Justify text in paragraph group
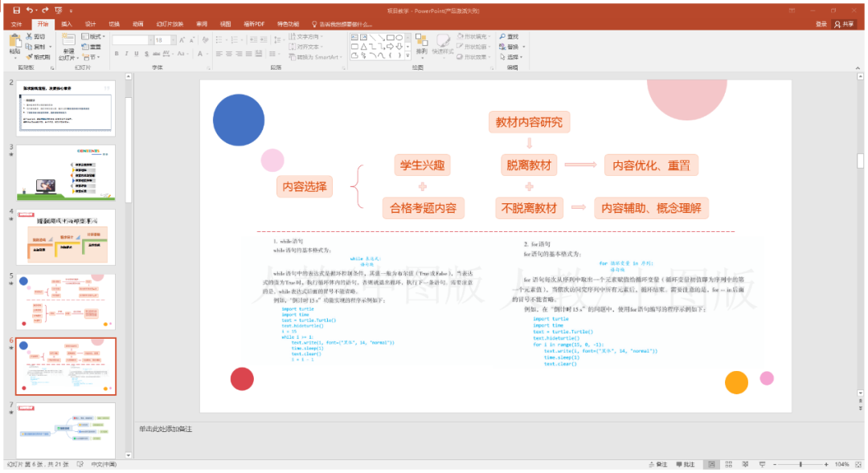Viewport: 868px width, 473px height. tap(249, 54)
